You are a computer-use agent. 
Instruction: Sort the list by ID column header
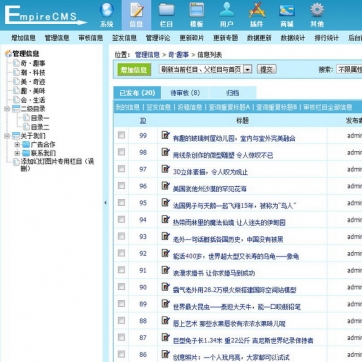tap(143, 121)
